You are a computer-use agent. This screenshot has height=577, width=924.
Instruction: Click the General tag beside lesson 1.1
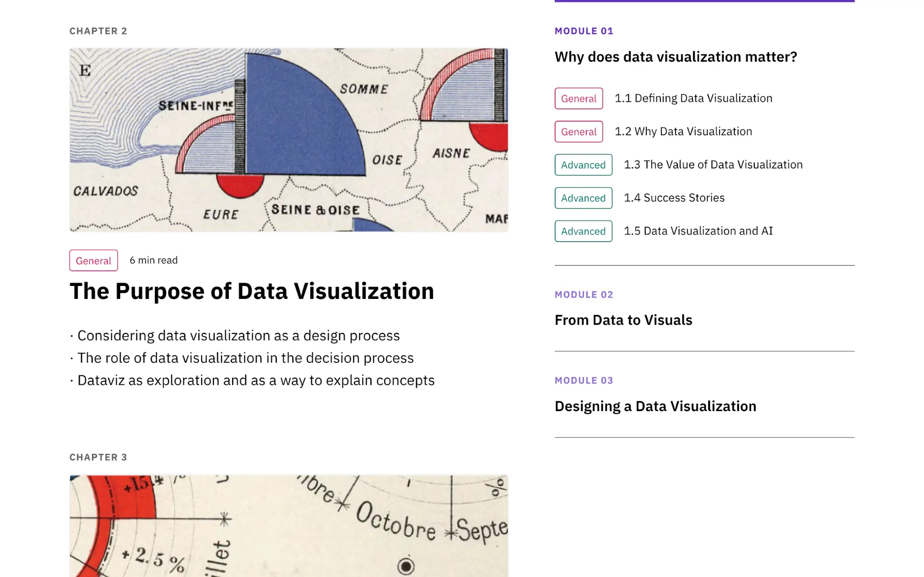[579, 98]
